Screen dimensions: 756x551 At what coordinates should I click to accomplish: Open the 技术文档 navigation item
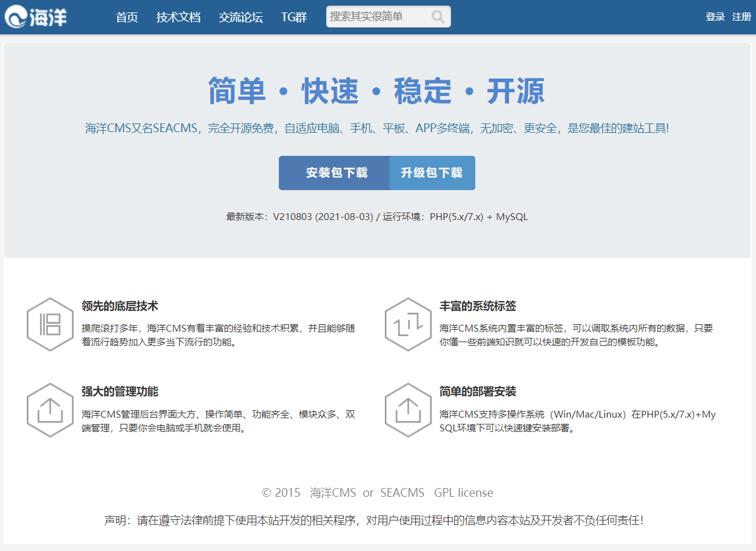(x=178, y=17)
